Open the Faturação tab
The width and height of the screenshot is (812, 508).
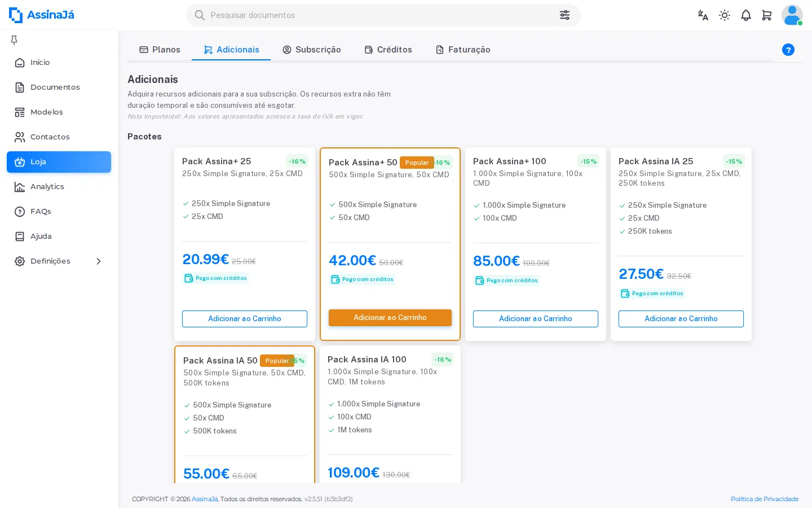[463, 50]
